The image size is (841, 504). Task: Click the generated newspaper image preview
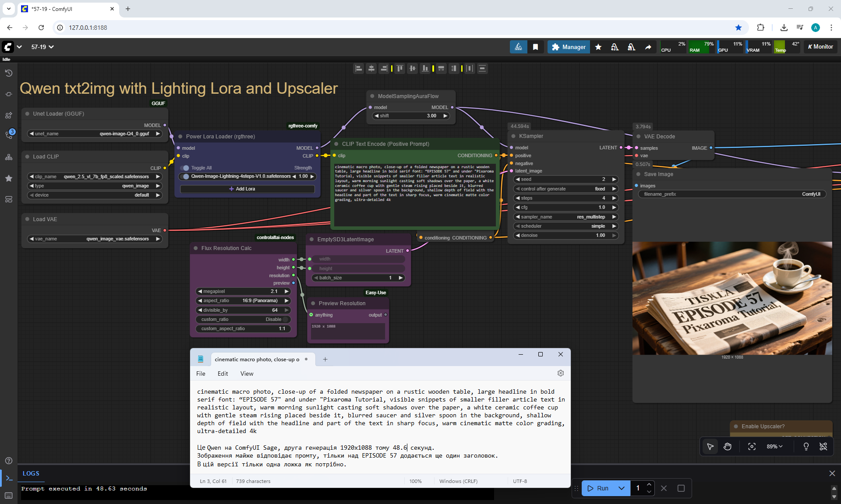731,298
